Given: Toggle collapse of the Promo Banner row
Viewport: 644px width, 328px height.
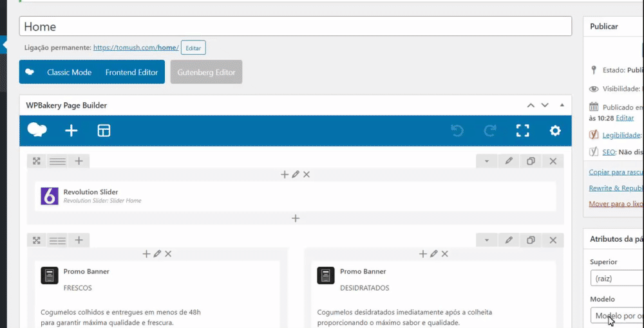Looking at the screenshot, I should pyautogui.click(x=487, y=241).
